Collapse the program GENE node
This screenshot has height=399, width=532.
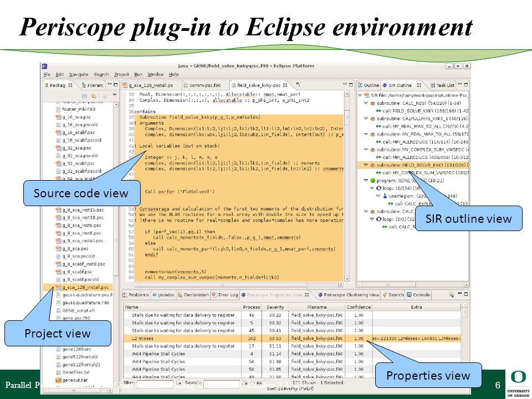[366, 181]
